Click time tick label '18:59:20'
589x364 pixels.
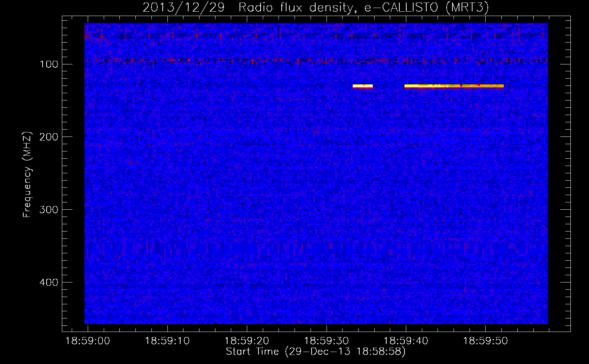[247, 341]
